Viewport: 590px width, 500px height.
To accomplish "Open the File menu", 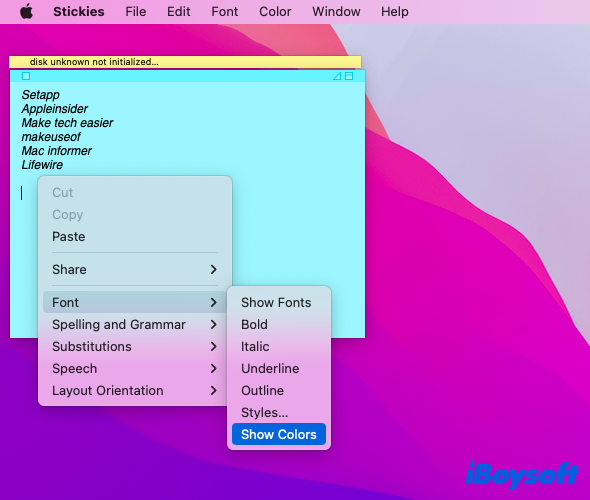I will point(135,12).
